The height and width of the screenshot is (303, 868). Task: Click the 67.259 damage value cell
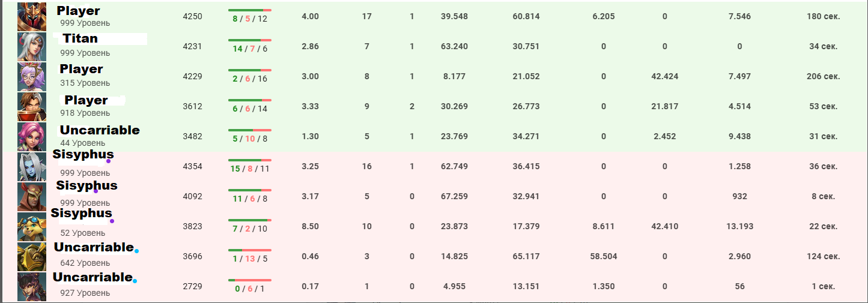454,196
